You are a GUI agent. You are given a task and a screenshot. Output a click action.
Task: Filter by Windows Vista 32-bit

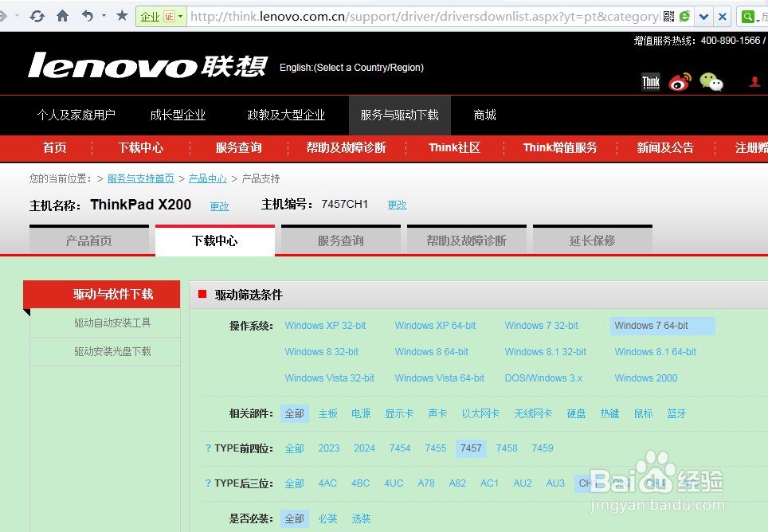(330, 378)
